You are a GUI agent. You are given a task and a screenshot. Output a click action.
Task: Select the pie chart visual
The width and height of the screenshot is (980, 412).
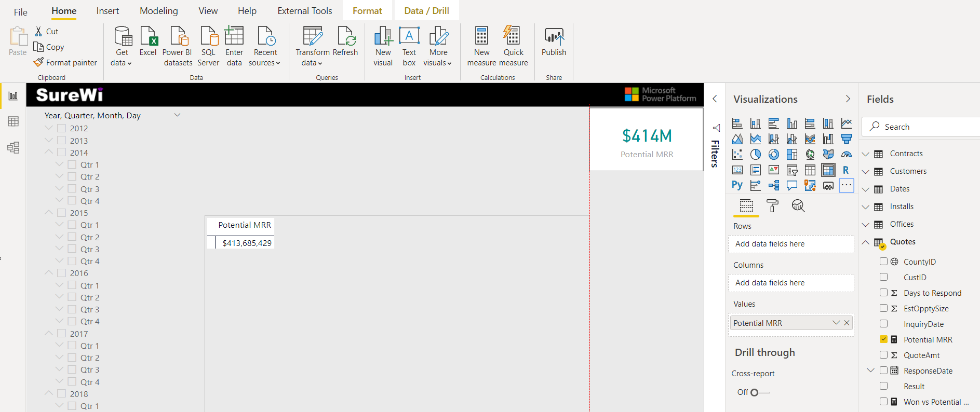click(x=756, y=155)
